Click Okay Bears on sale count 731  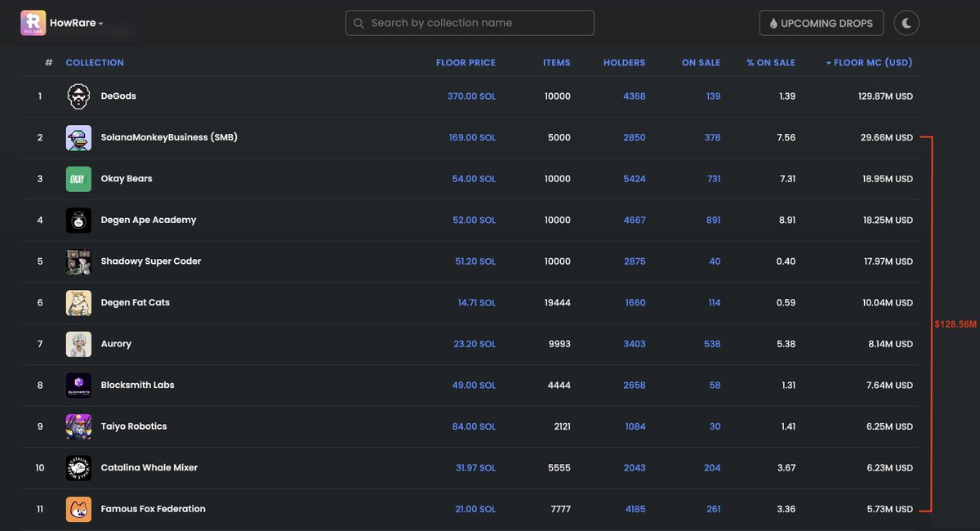tap(713, 179)
